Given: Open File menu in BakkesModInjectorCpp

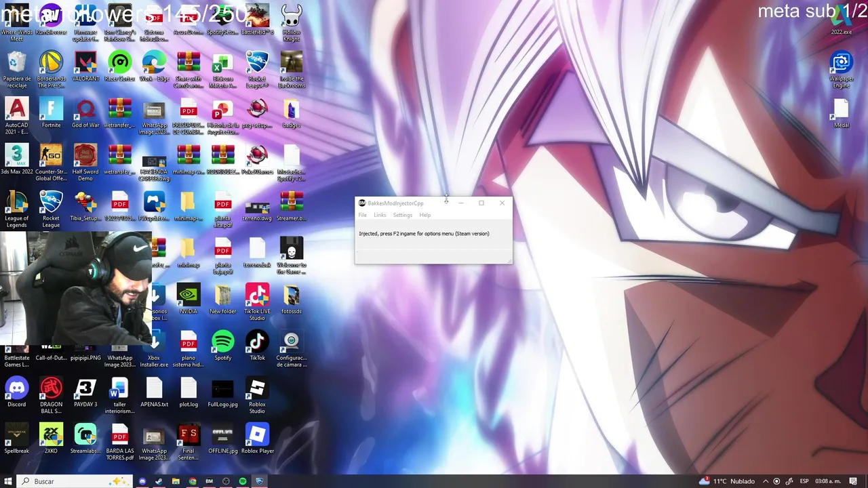Looking at the screenshot, I should tap(363, 215).
